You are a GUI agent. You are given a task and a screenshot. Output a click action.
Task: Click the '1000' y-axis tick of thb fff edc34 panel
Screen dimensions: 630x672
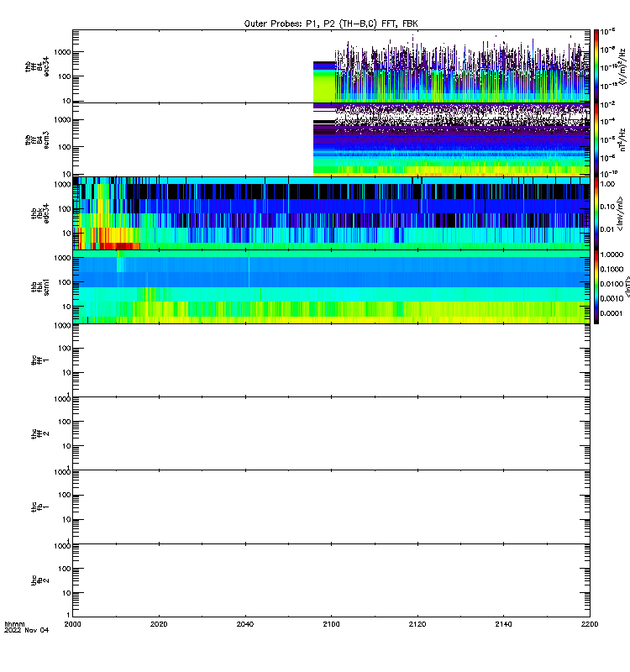pos(62,52)
